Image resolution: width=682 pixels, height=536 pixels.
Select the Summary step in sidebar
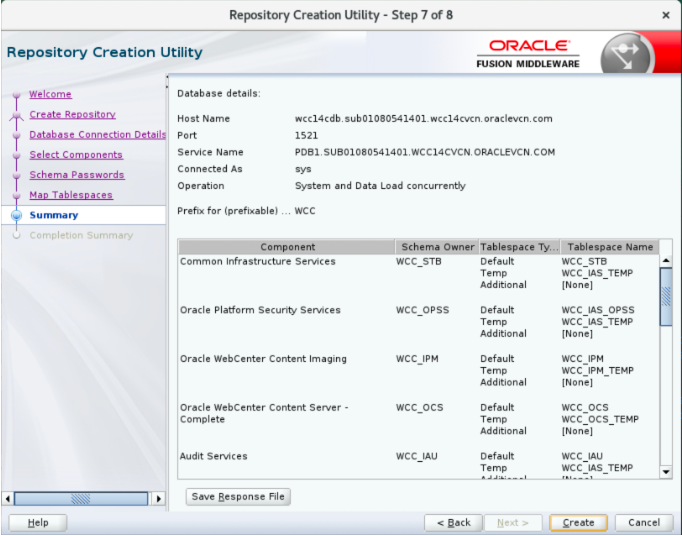coord(53,215)
